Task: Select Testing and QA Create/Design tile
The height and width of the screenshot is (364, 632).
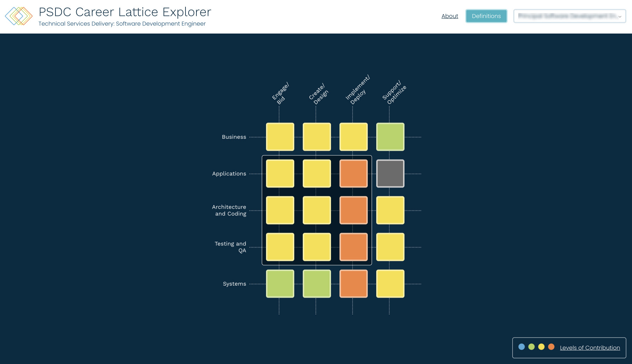Action: [317, 247]
